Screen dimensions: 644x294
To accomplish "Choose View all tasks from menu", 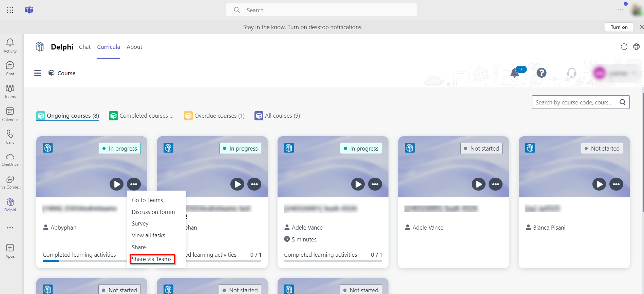I will [148, 235].
